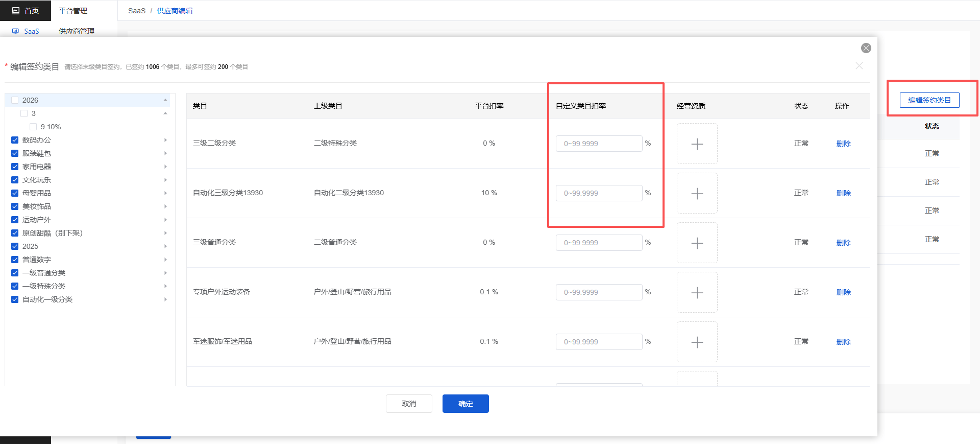Focus custom rate input for 三级二级分类

pyautogui.click(x=599, y=144)
